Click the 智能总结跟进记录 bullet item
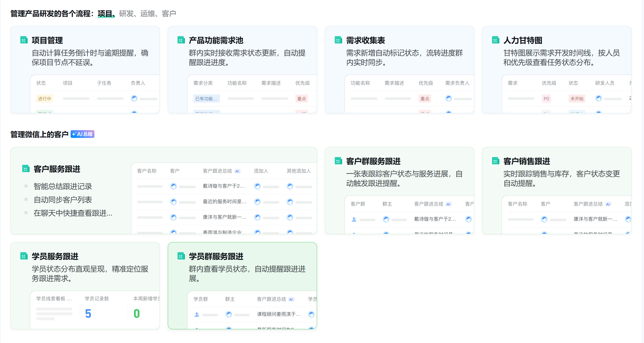 pos(63,186)
